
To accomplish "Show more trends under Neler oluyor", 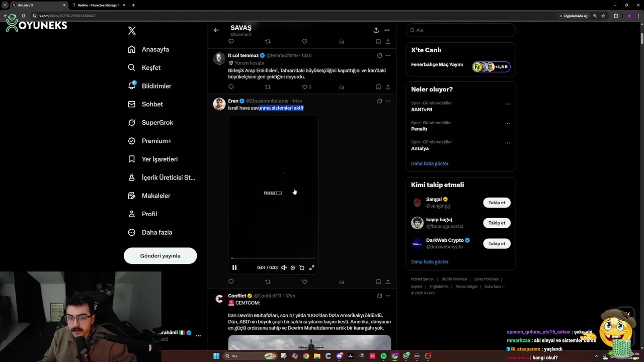I will [x=430, y=163].
